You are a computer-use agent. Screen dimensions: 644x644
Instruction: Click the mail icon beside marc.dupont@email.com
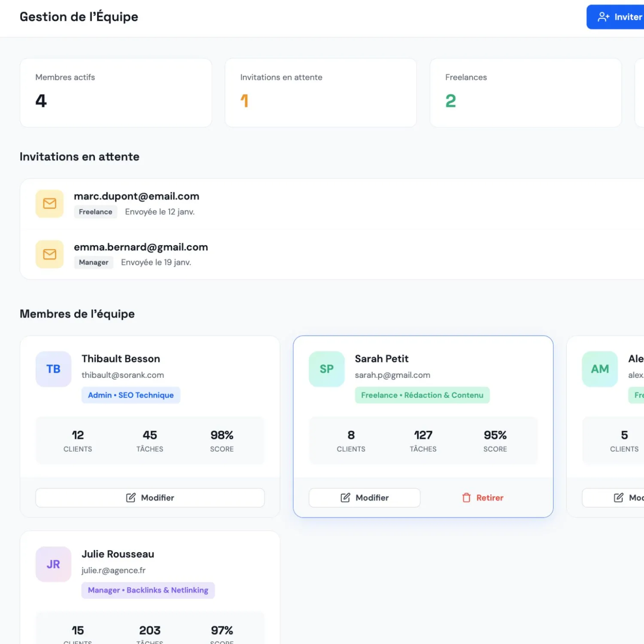[x=49, y=204]
